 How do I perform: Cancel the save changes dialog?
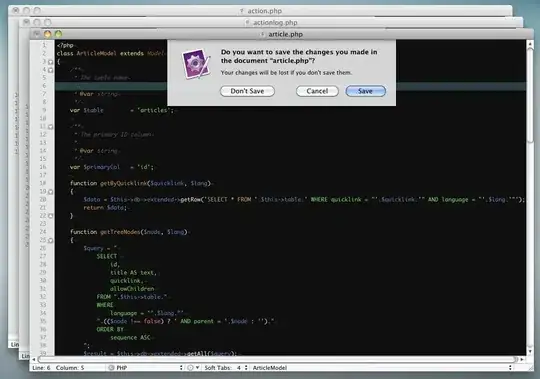coord(317,91)
